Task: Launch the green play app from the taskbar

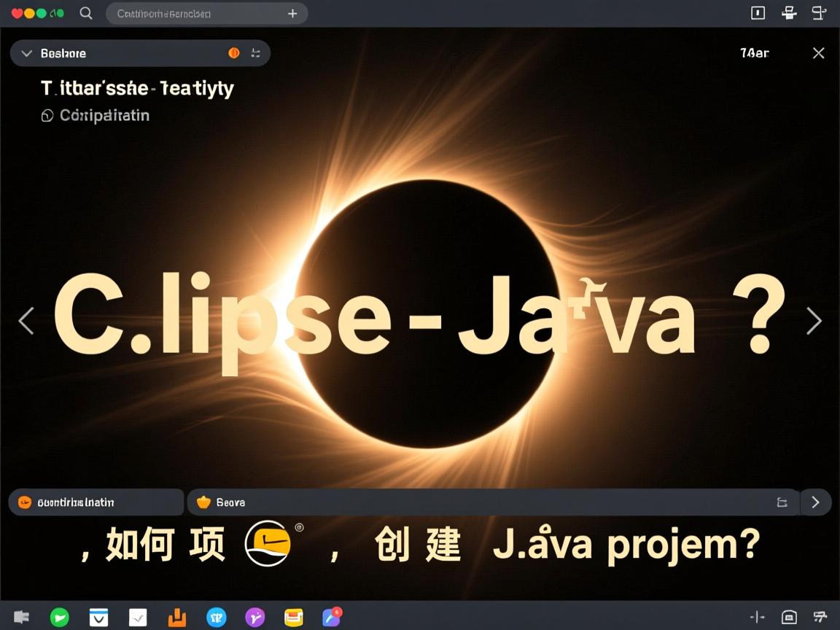Action: (x=60, y=617)
